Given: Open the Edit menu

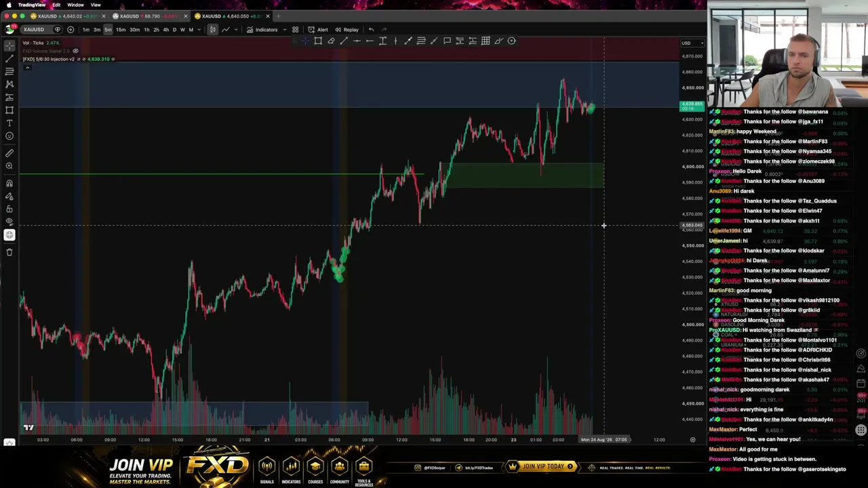Looking at the screenshot, I should 56,5.
